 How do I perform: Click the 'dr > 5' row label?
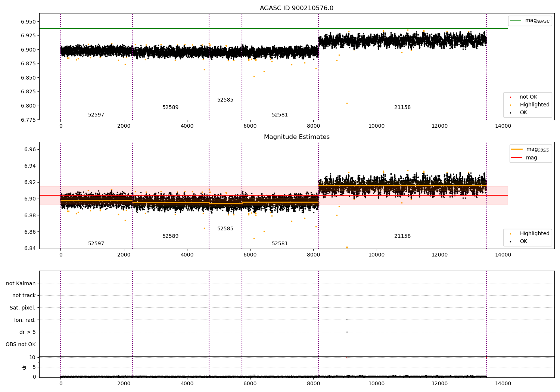pos(28,332)
